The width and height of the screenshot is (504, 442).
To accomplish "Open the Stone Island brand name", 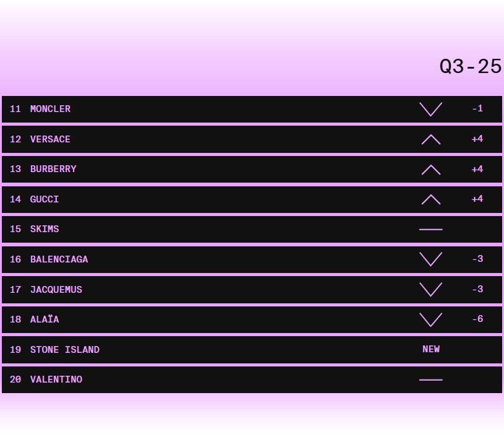I will (x=64, y=350).
